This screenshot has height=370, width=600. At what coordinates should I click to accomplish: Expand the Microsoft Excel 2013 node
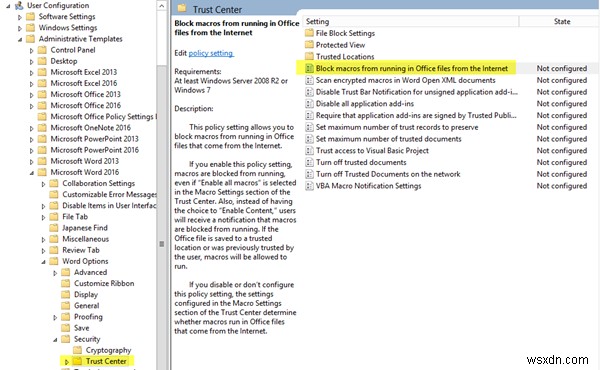31,72
